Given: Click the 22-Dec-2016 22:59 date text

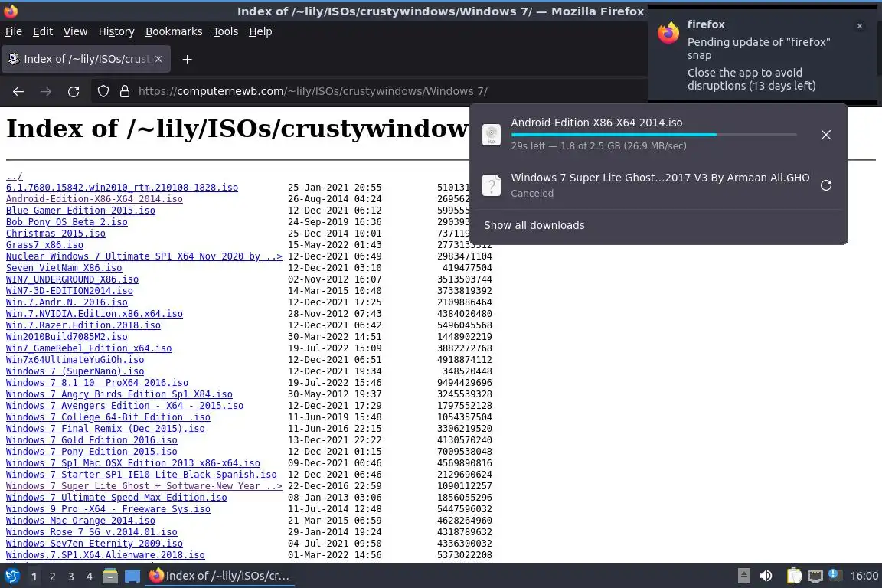Looking at the screenshot, I should pyautogui.click(x=335, y=485).
